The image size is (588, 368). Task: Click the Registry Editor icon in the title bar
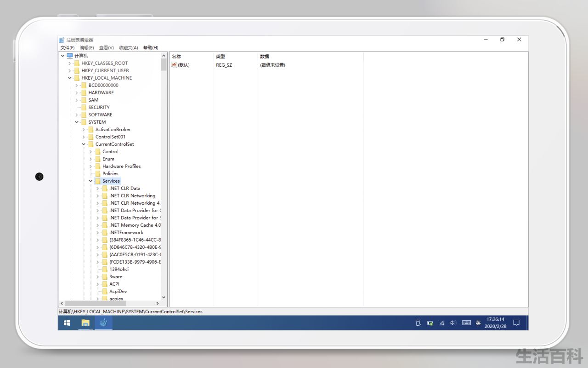(x=62, y=40)
